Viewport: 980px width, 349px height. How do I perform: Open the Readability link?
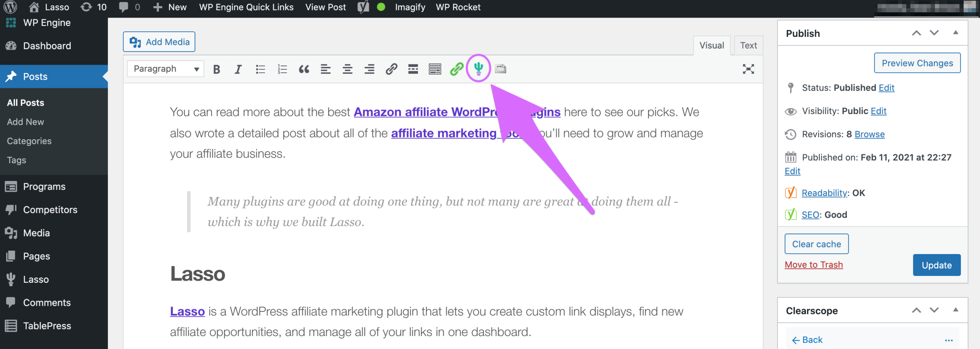click(824, 193)
